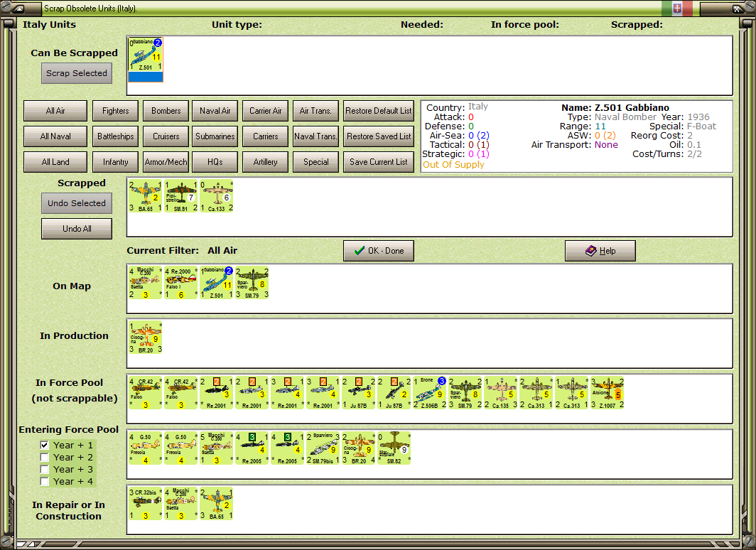
Task: Enable the Year + 4 checkbox
Action: click(x=44, y=481)
